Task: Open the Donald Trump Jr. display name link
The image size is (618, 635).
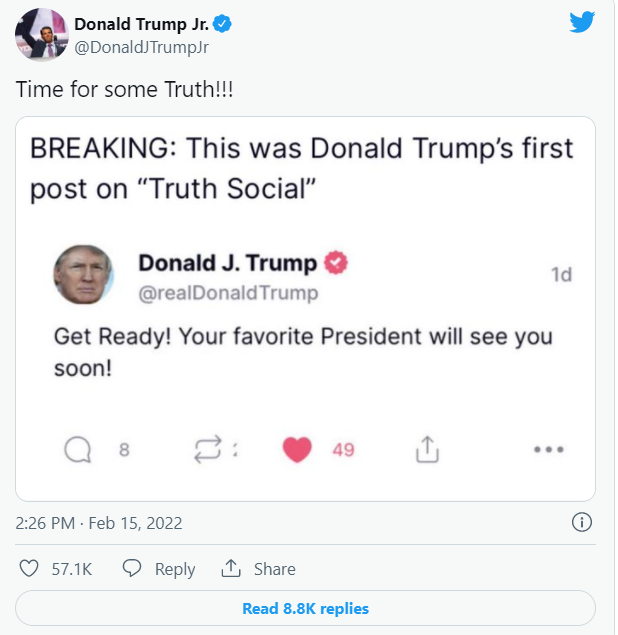Action: [x=141, y=24]
